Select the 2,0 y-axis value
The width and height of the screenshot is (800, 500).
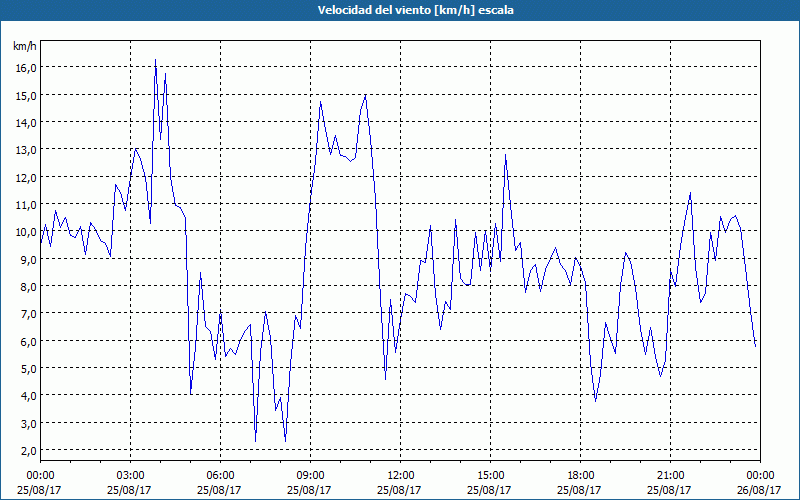click(x=29, y=451)
